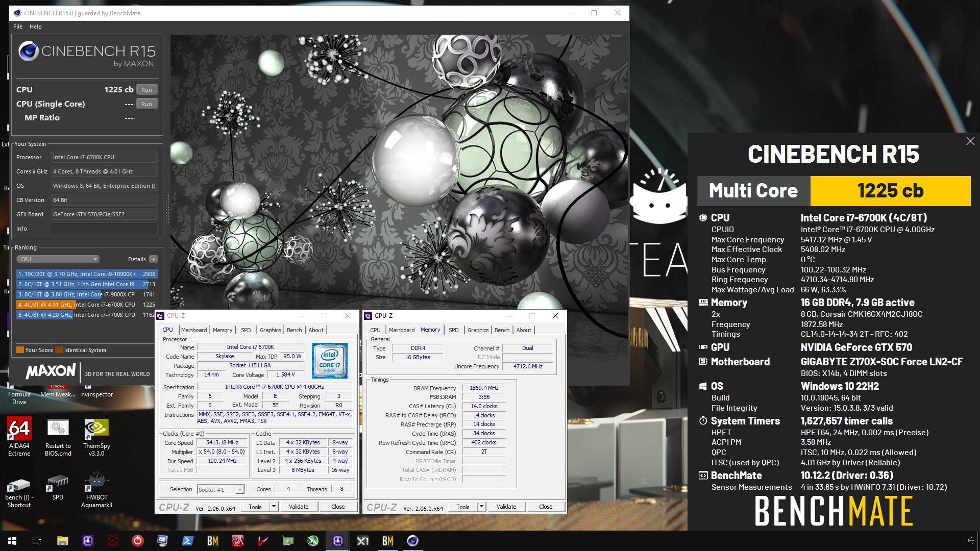Select the i7-6700K 1225 ranking row

tap(86, 305)
